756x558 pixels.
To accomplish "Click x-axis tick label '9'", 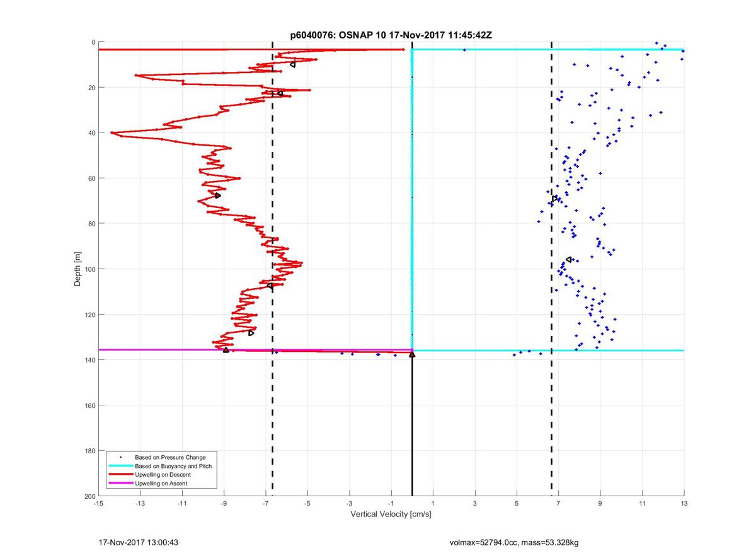I will pos(600,503).
